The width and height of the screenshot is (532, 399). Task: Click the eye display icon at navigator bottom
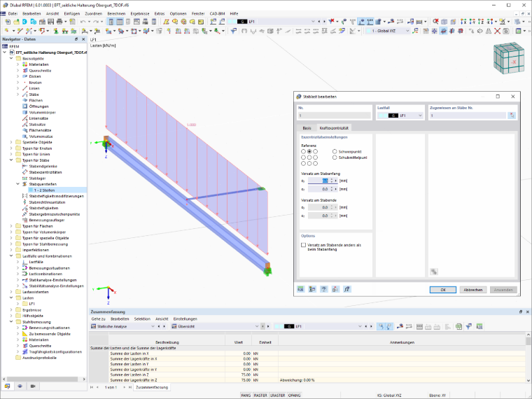pos(20,386)
